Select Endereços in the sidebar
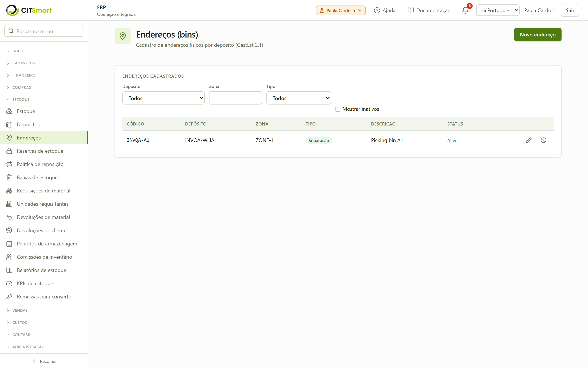Screen dimensions: 588x368 pos(44,138)
